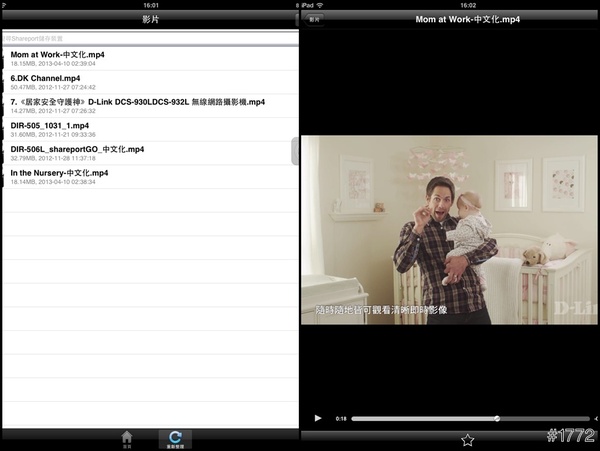Image resolution: width=600 pixels, height=451 pixels.
Task: Tap the 影片 back button in player
Action: coord(315,19)
